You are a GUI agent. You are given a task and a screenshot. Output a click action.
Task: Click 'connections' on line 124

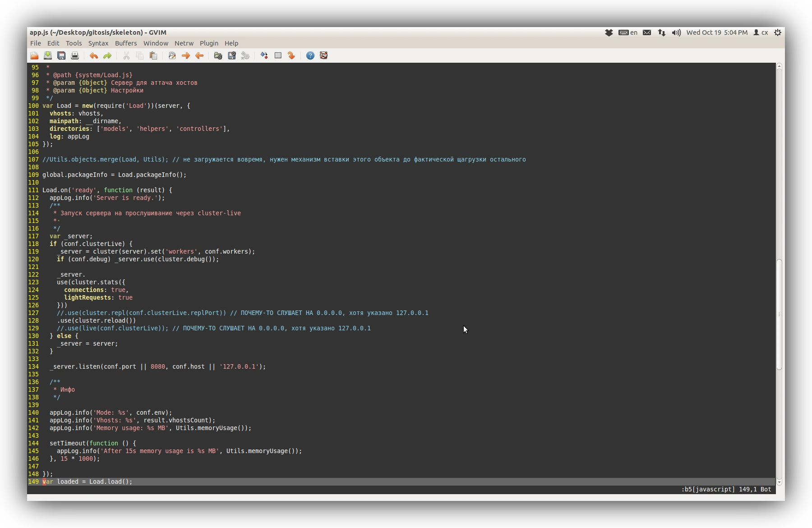pos(84,290)
